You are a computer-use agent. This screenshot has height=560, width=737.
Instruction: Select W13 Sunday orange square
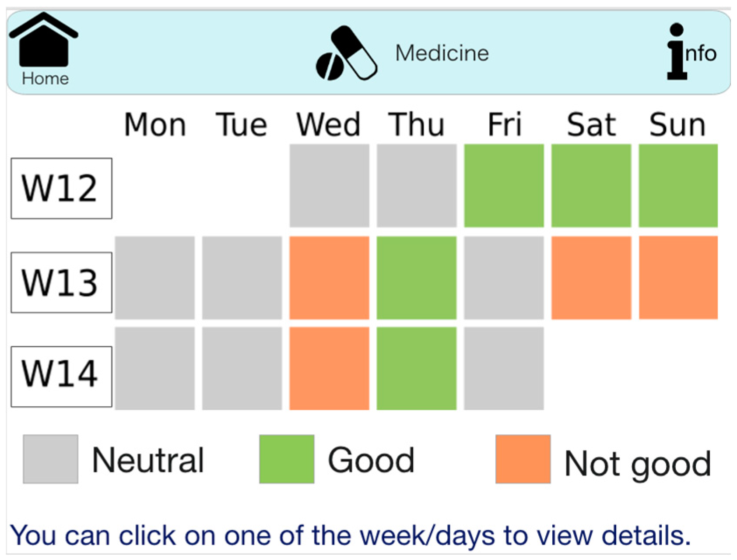pyautogui.click(x=678, y=278)
